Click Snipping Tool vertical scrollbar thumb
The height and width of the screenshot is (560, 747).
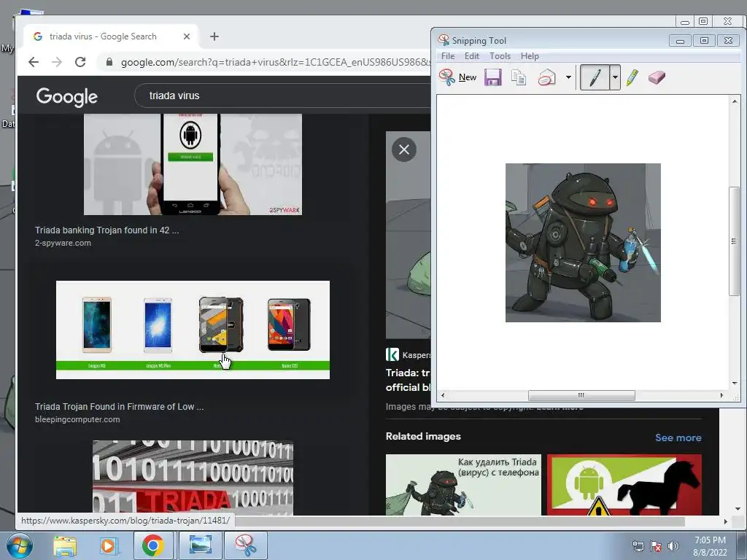[734, 241]
